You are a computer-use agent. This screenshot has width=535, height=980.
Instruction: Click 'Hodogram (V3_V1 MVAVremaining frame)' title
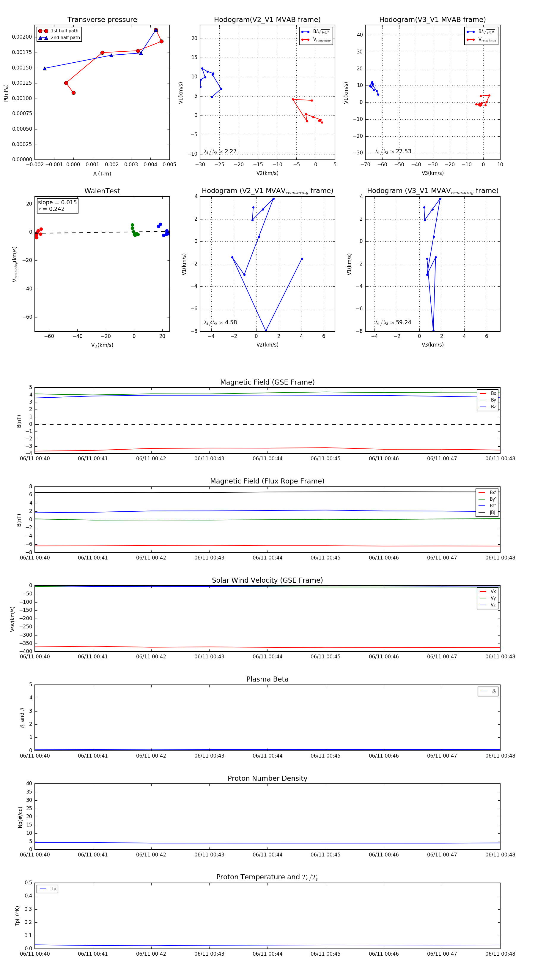click(x=432, y=191)
